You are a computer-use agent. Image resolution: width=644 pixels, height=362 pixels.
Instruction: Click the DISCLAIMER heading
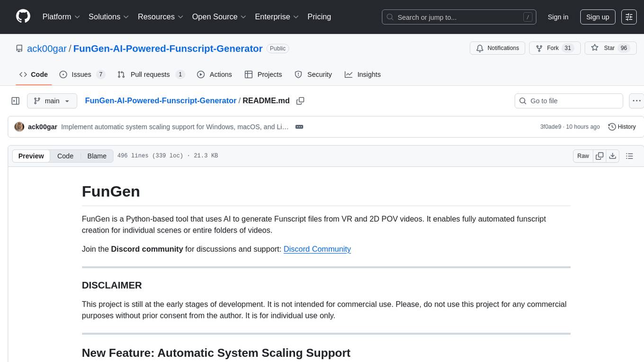(x=112, y=285)
